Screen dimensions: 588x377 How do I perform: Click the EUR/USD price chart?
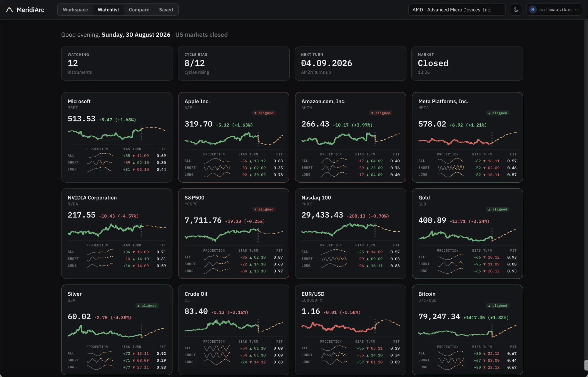click(x=350, y=326)
